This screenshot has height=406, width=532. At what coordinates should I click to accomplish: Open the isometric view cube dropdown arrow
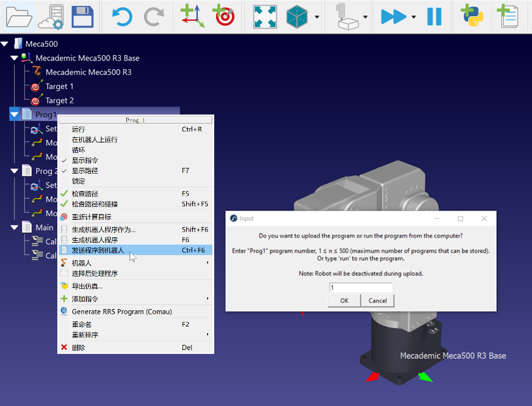pos(317,17)
